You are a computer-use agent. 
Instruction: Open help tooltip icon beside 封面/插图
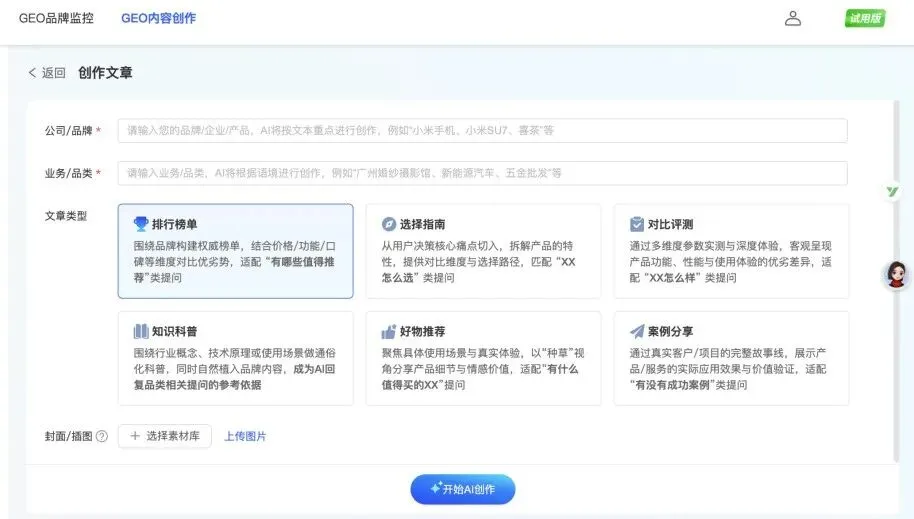click(101, 436)
